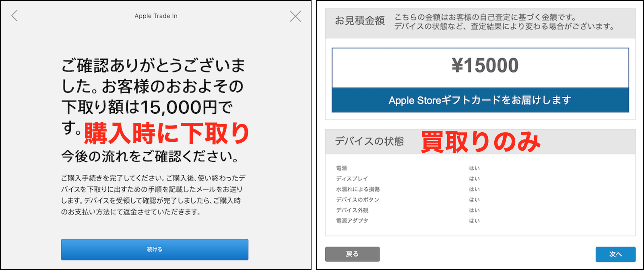Select the お見積金額 section header
Viewport: 644px width, 270px height.
click(360, 21)
